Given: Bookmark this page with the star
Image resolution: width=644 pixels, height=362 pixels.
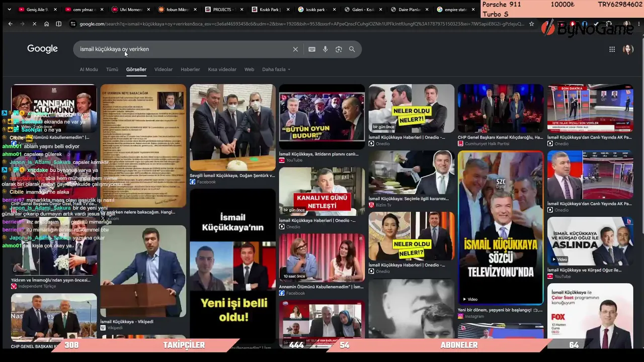Looking at the screenshot, I should [531, 24].
